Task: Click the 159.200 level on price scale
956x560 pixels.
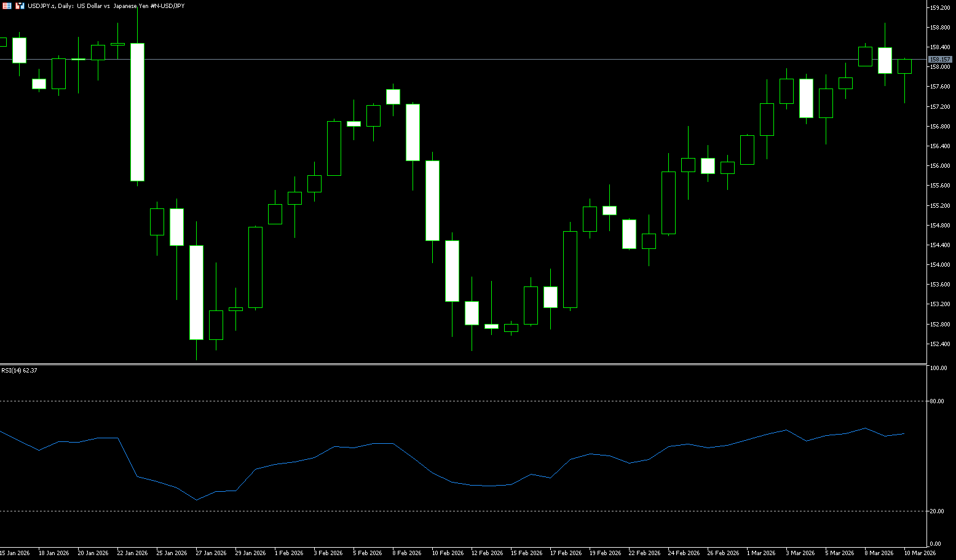Action: (x=939, y=8)
